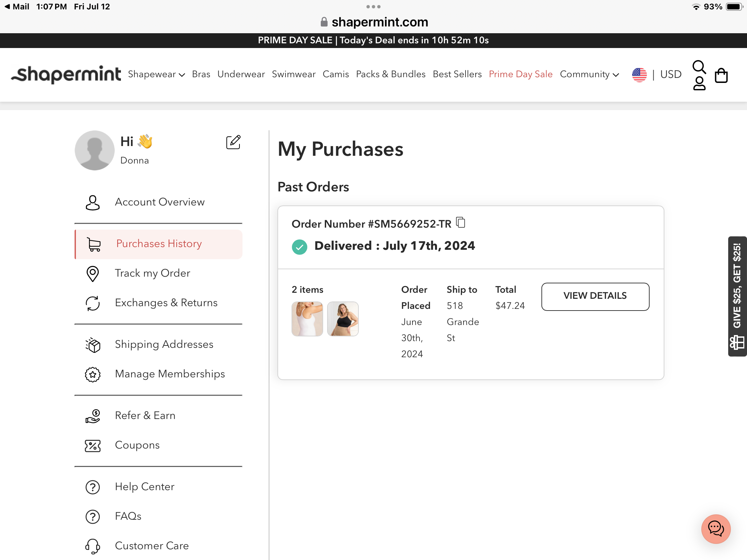This screenshot has width=747, height=560.
Task: Click the search magnifier icon
Action: point(699,67)
